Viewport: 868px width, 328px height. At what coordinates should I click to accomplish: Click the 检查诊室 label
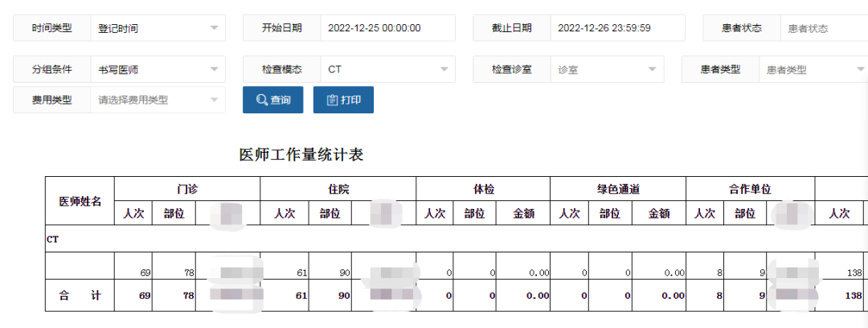coord(511,69)
